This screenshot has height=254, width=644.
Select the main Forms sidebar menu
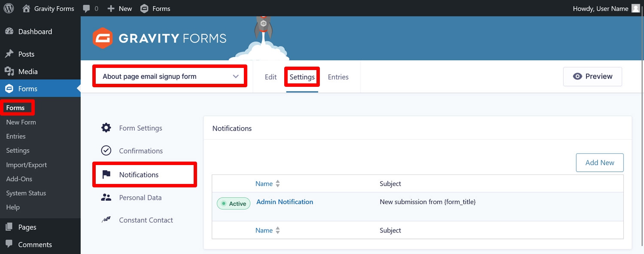click(x=40, y=89)
